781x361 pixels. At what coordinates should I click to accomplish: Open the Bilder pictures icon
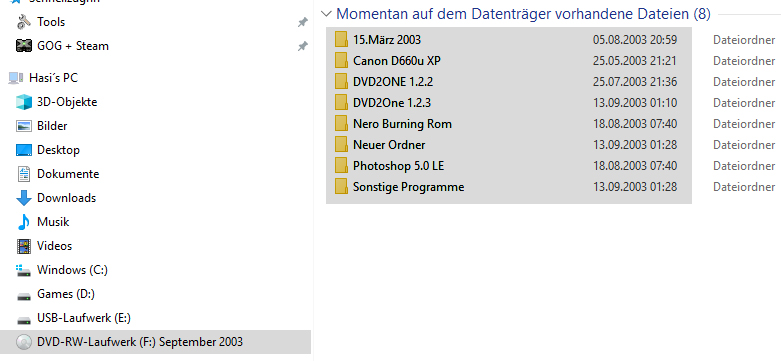tap(24, 126)
